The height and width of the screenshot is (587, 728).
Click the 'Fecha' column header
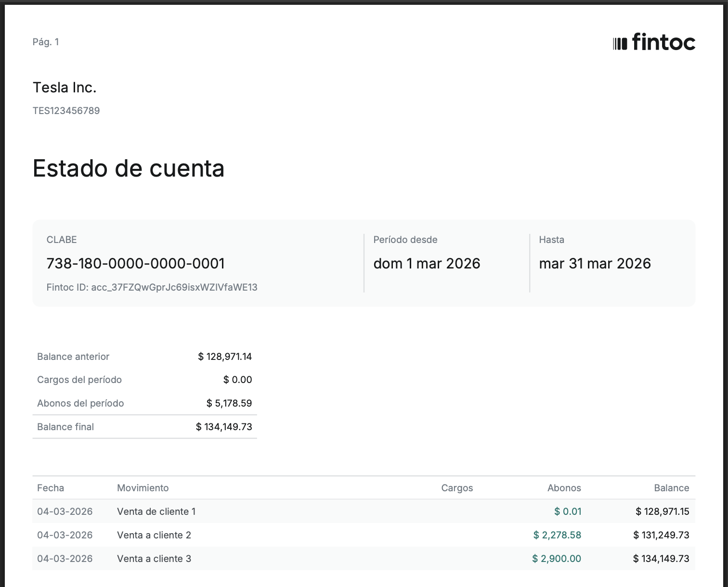[51, 488]
